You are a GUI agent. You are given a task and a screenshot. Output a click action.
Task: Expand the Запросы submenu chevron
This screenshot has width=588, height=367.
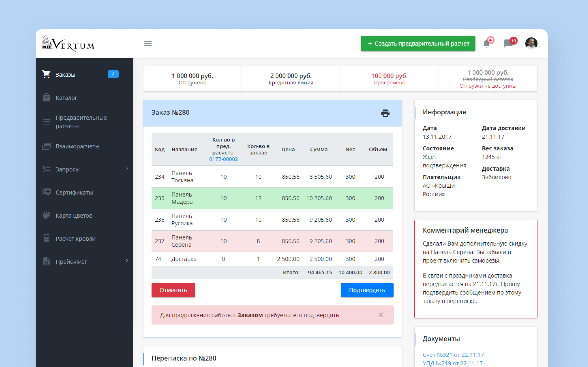(127, 169)
